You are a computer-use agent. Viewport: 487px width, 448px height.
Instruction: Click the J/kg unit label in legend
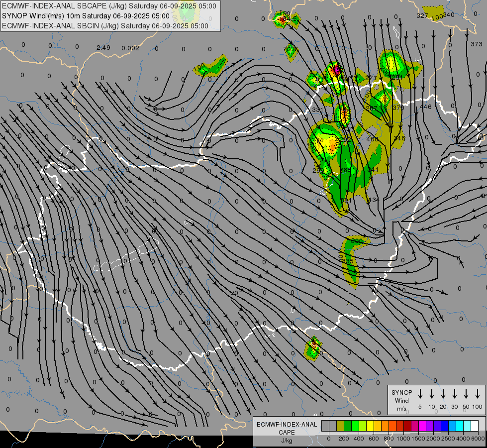(287, 441)
